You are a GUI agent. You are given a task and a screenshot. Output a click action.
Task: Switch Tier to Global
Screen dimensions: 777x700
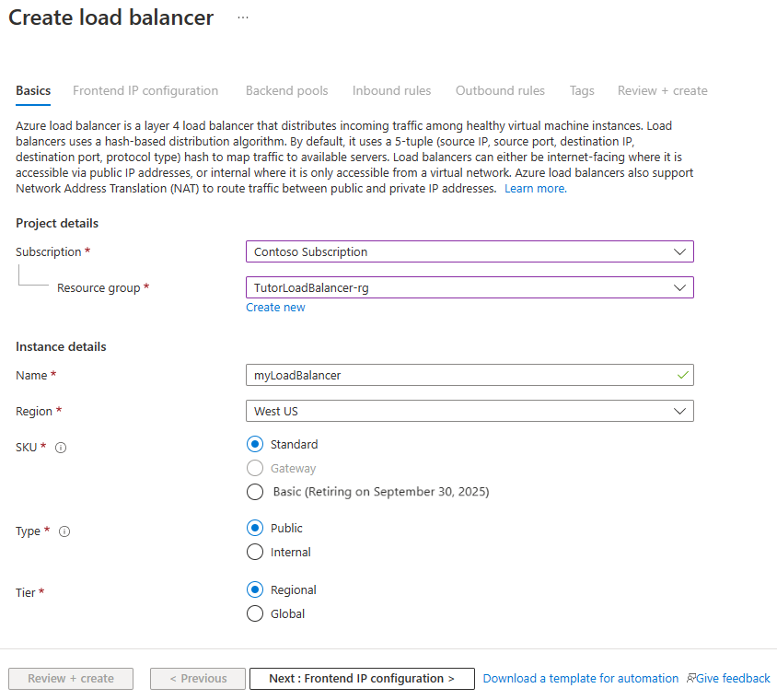[x=255, y=613]
